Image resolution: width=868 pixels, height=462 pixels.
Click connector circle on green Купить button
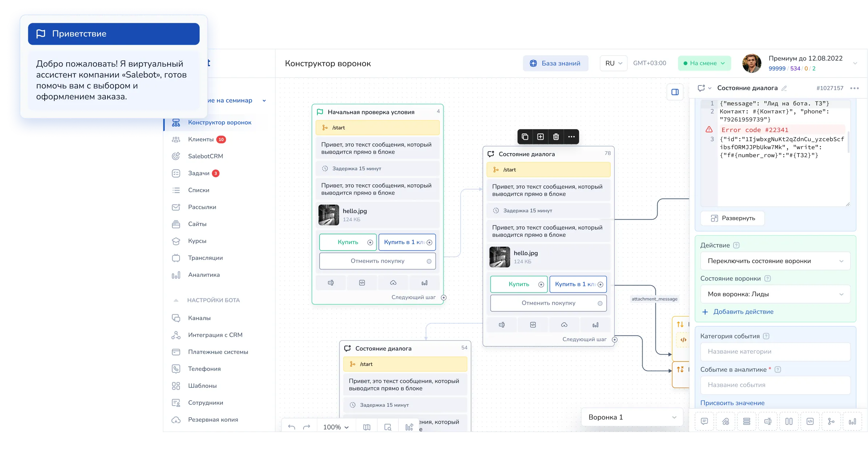[370, 243]
